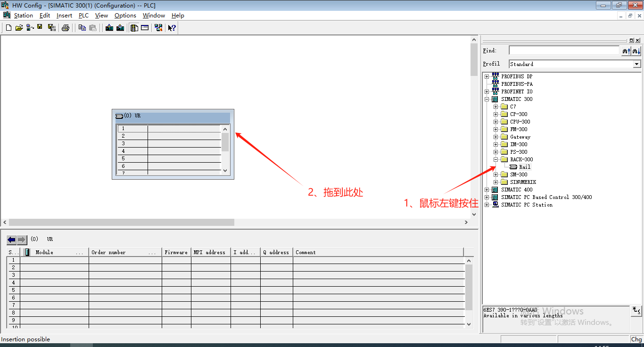
Task: Open the Window menu
Action: click(x=154, y=16)
